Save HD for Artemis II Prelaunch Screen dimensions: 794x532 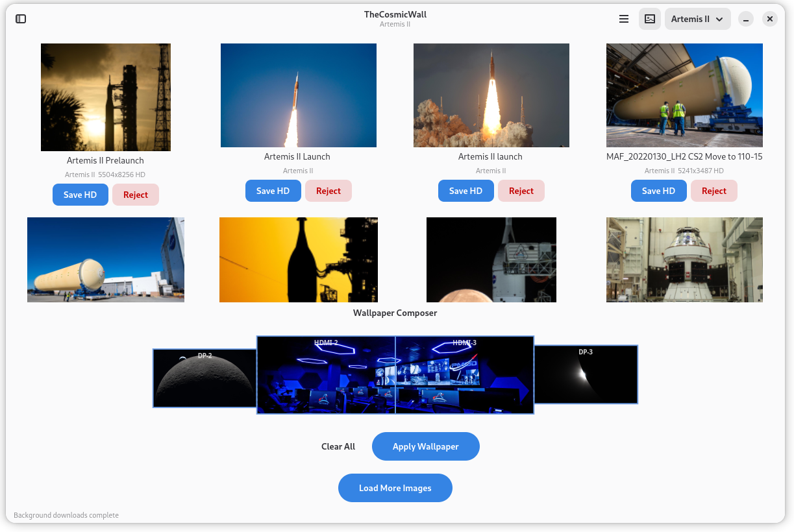pos(81,195)
